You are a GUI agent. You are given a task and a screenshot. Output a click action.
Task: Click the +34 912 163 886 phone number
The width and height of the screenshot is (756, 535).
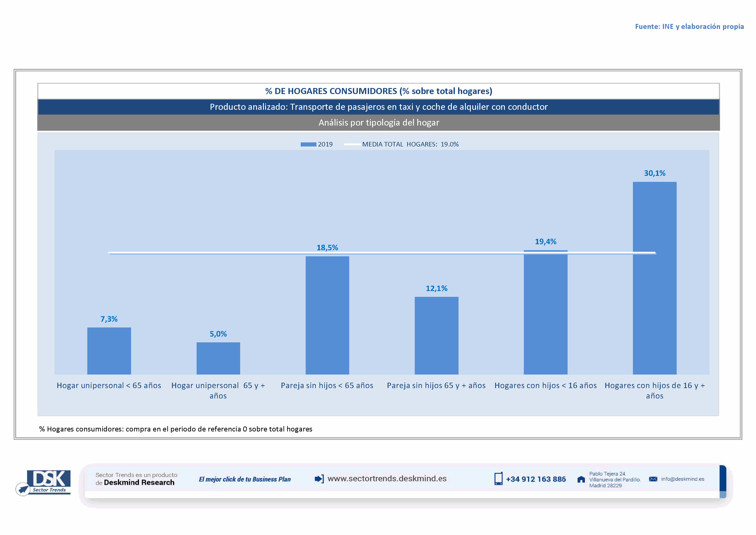tap(536, 479)
